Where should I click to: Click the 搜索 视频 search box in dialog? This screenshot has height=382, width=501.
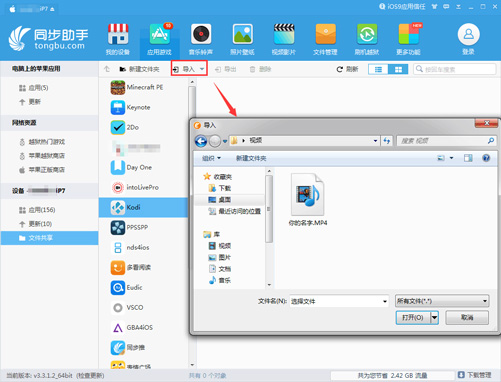click(446, 141)
